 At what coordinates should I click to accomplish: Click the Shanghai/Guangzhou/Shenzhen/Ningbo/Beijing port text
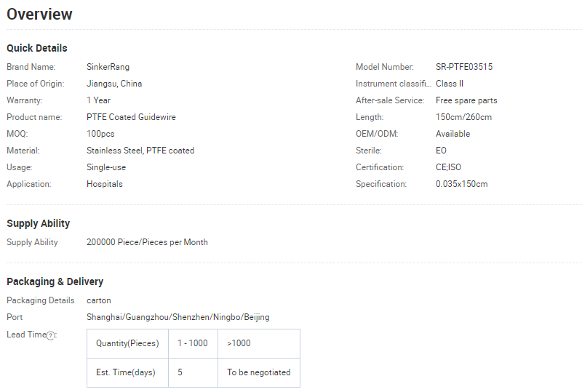(x=178, y=317)
